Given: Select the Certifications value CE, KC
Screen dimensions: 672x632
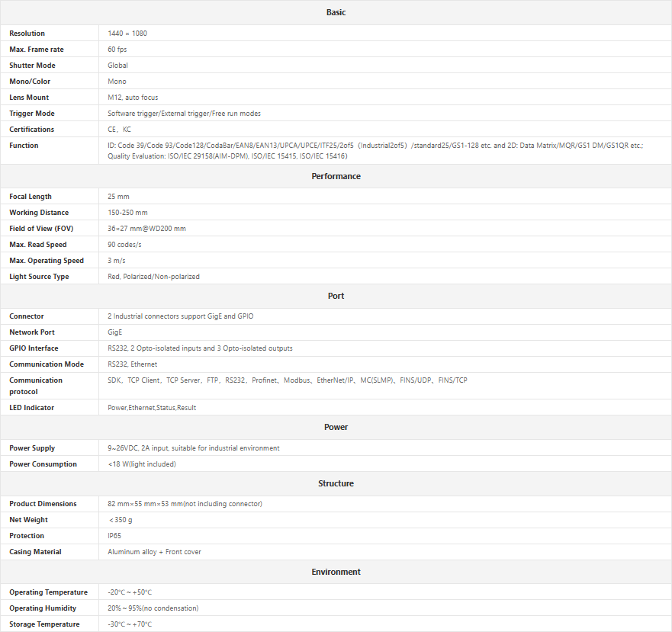Looking at the screenshot, I should click(120, 130).
